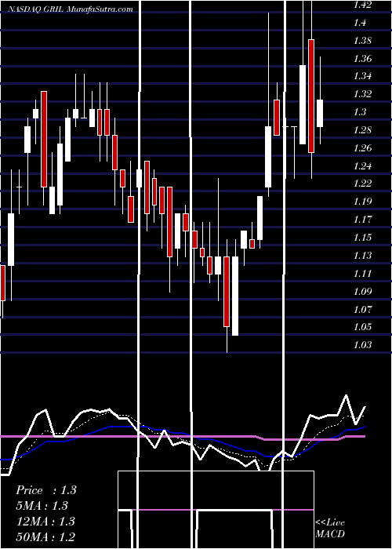Select the 1.11 price axis label
The image size is (392, 549).
pyautogui.click(x=362, y=273)
